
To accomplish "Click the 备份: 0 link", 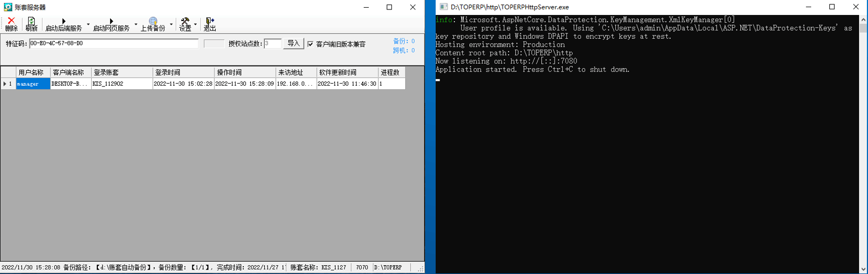I will 404,41.
